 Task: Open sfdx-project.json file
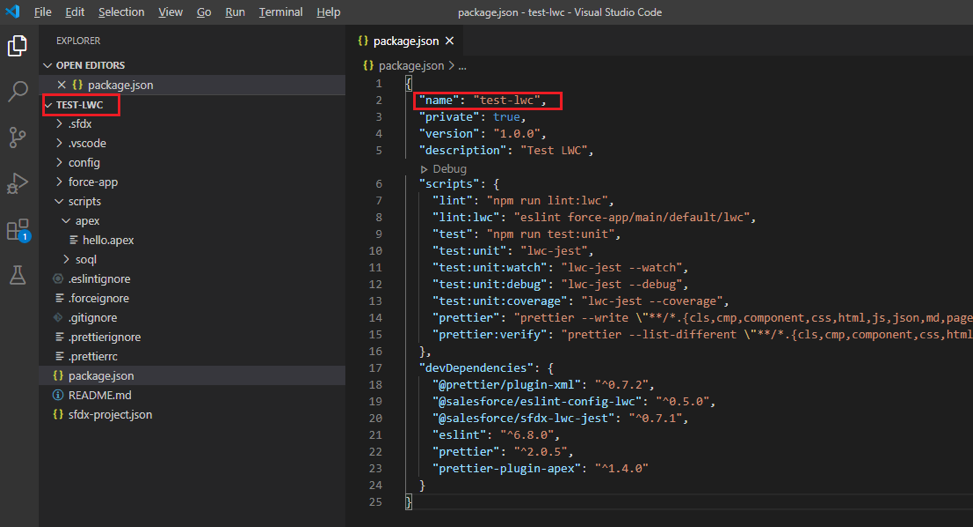coord(110,414)
